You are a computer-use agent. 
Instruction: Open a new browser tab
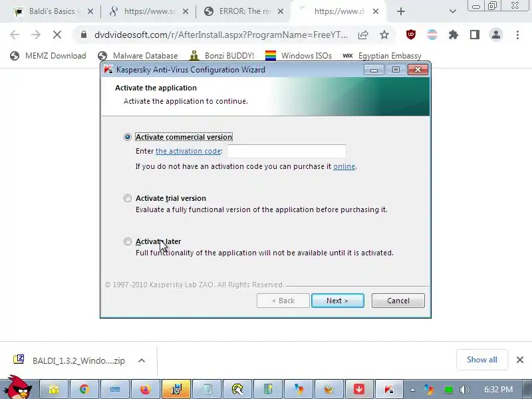[x=401, y=11]
